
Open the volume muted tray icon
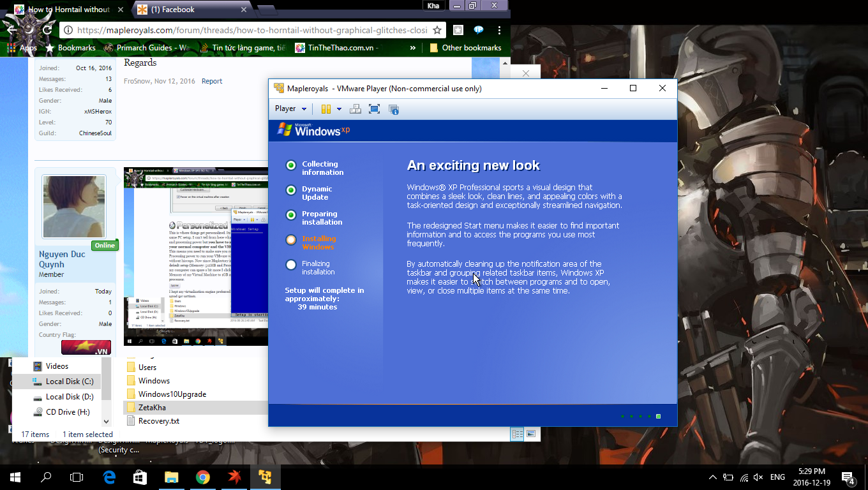(x=759, y=477)
